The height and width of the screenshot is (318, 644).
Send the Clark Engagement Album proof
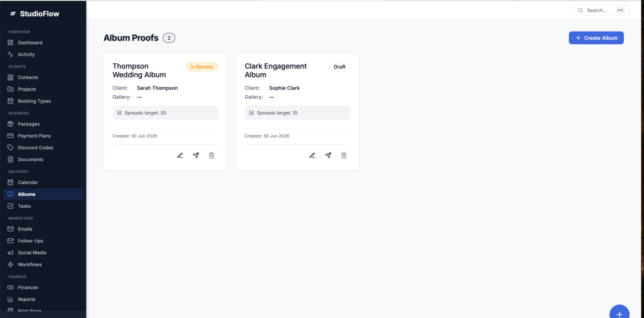328,156
